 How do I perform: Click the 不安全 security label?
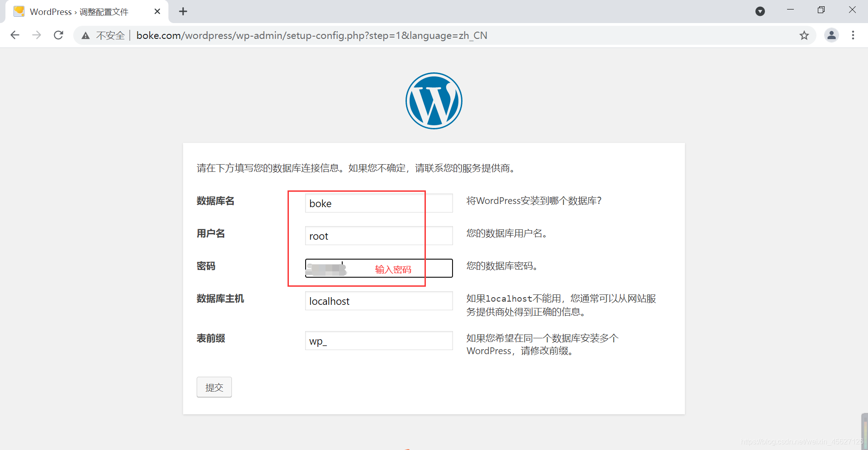pyautogui.click(x=110, y=36)
